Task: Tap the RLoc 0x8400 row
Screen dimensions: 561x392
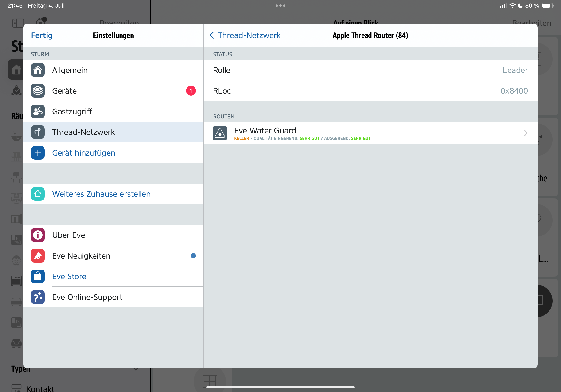Action: [370, 91]
